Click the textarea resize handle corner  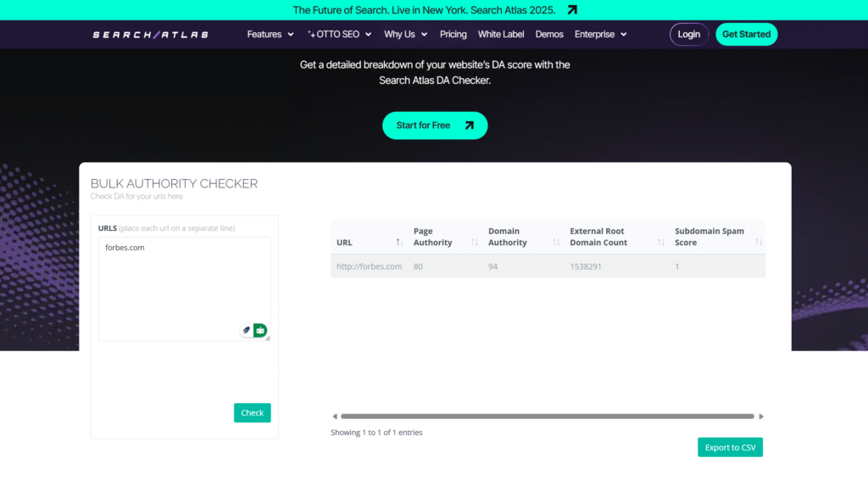coord(267,338)
